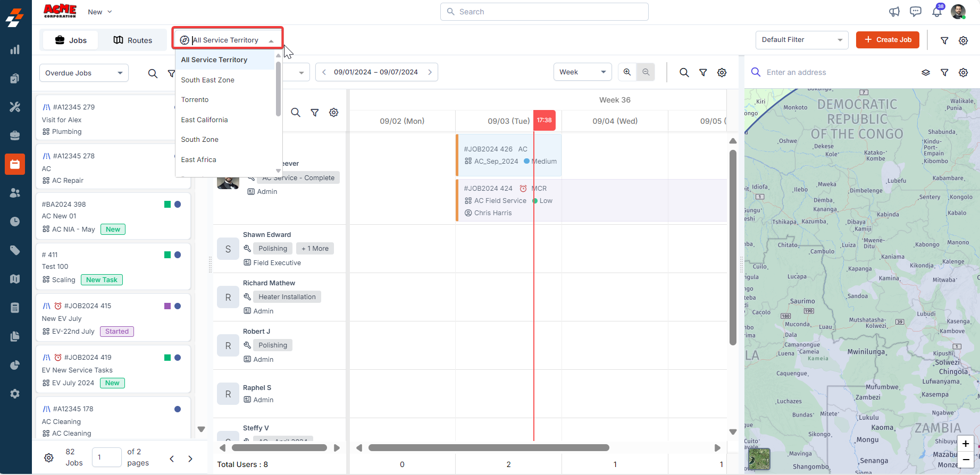Select South East Zone territory option
This screenshot has width=980, height=475.
(208, 80)
